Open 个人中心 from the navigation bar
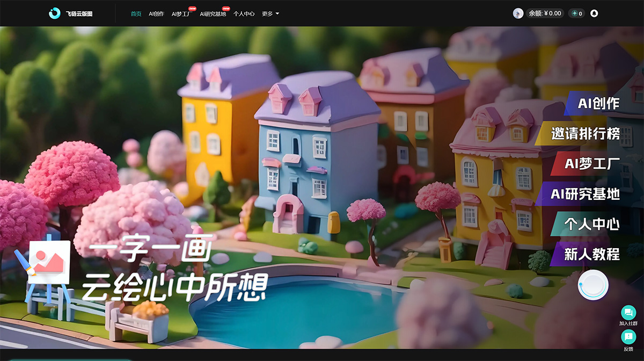 point(245,13)
